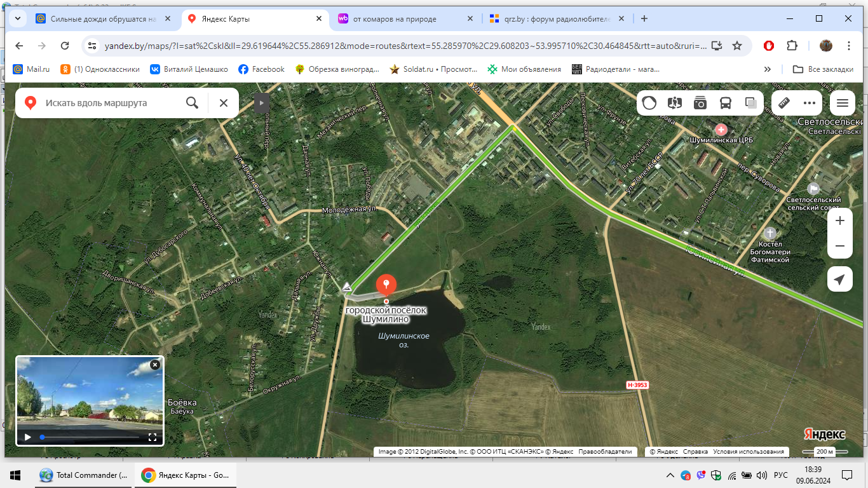The width and height of the screenshot is (868, 488).
Task: Open the photos layer icon
Action: pyautogui.click(x=700, y=103)
